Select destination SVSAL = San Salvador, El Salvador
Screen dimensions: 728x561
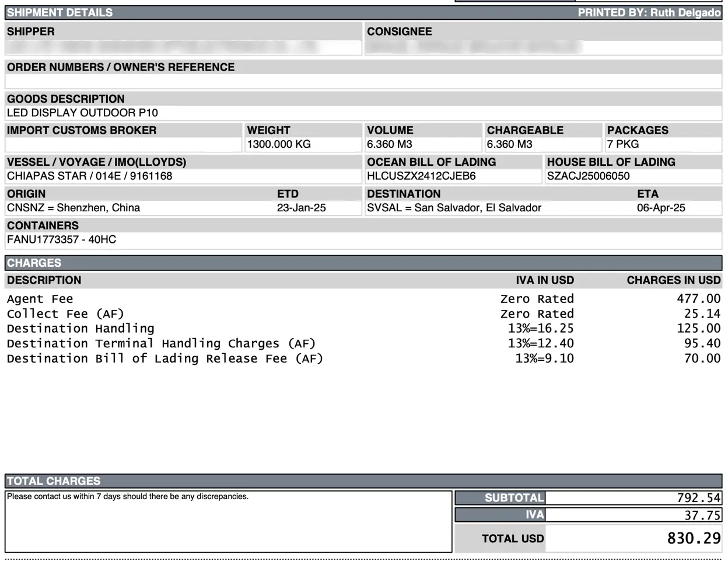pos(454,208)
